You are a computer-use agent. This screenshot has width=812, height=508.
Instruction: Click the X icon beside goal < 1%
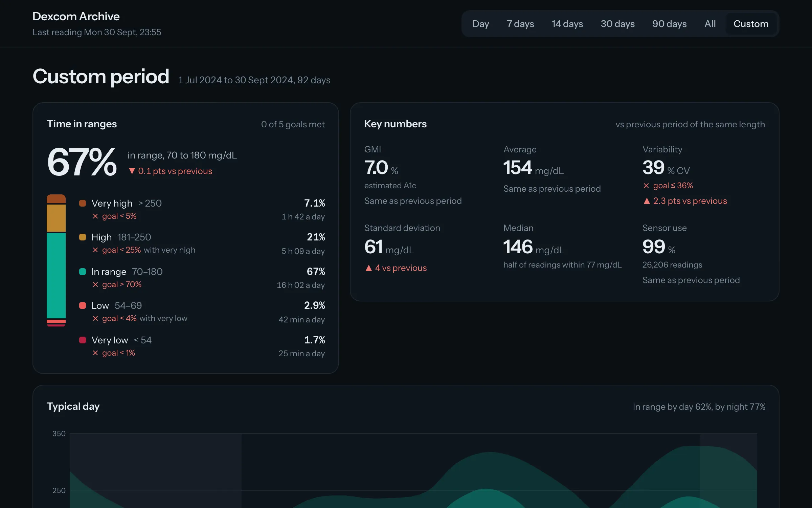click(95, 353)
